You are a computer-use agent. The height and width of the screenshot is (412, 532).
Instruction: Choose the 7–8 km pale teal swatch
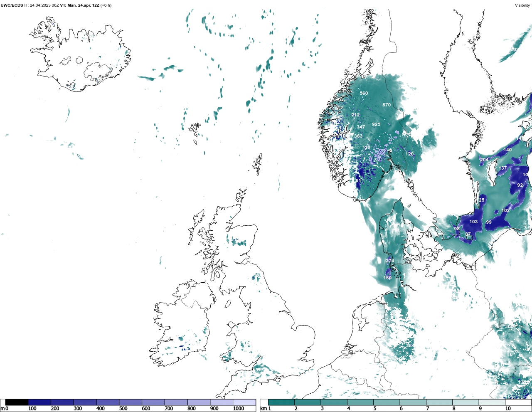coord(439,402)
